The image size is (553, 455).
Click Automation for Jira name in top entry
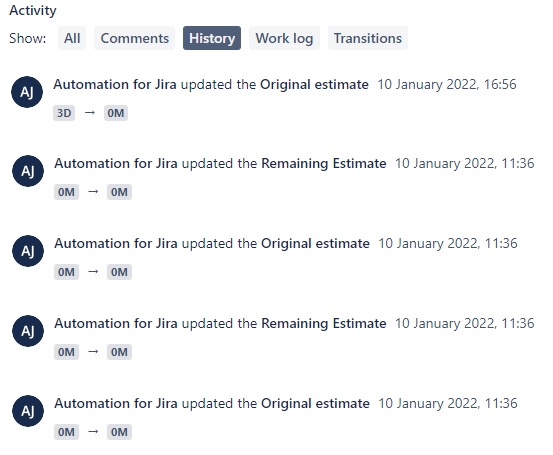click(115, 85)
